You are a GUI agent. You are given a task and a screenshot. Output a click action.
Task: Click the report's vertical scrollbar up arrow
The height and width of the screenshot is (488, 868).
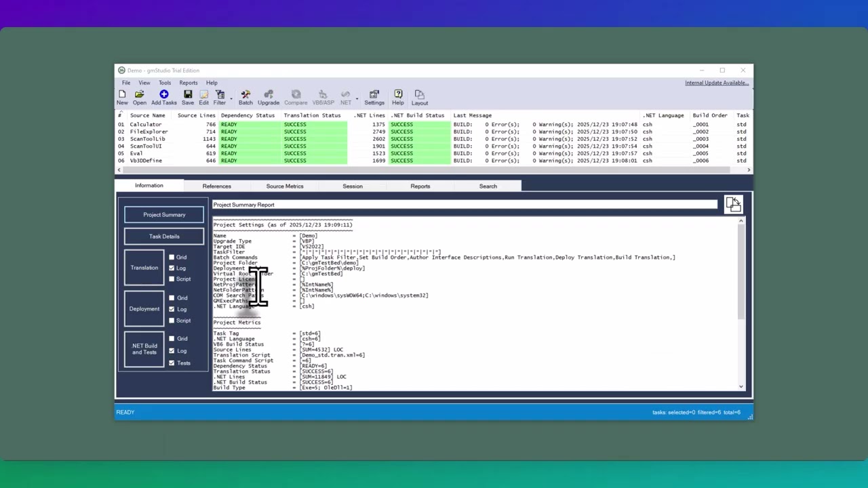pos(741,221)
